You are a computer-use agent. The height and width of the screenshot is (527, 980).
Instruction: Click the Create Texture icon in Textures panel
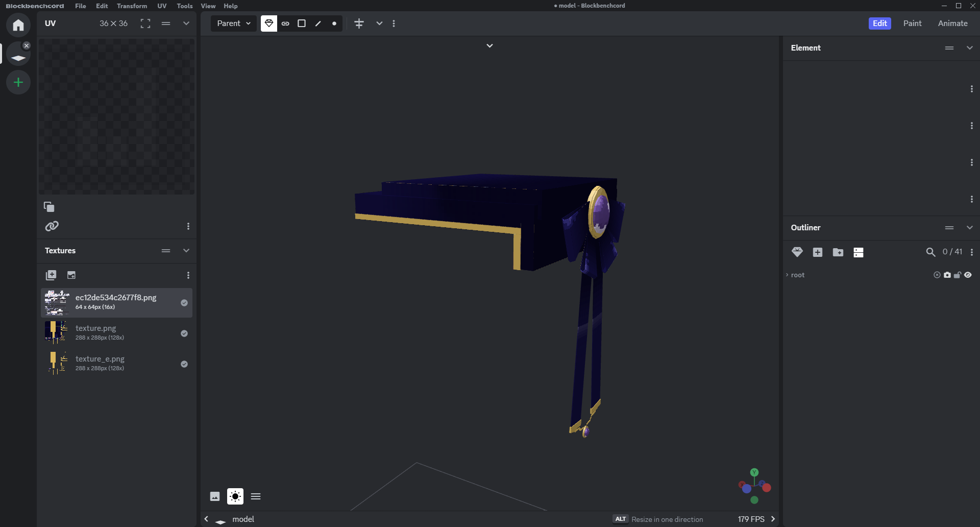71,275
